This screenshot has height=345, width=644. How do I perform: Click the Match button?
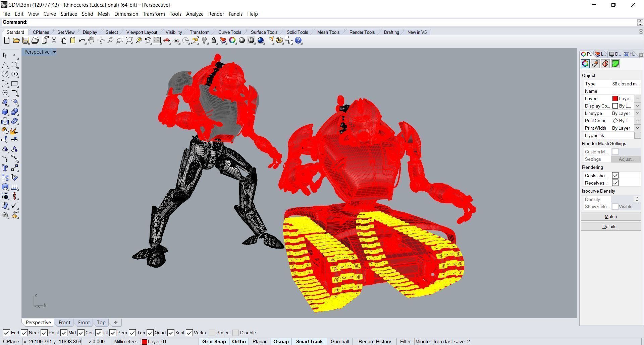pyautogui.click(x=610, y=216)
